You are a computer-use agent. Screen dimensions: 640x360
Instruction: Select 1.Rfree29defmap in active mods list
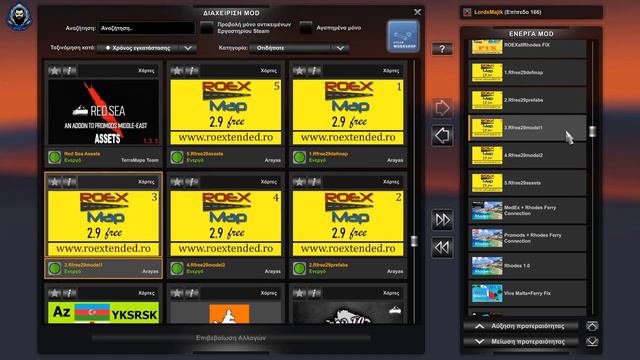pos(527,73)
